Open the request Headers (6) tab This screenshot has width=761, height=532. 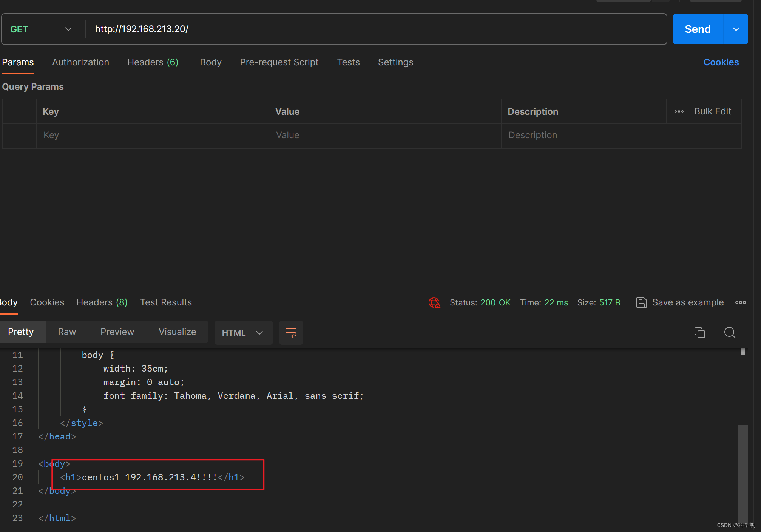(x=153, y=62)
